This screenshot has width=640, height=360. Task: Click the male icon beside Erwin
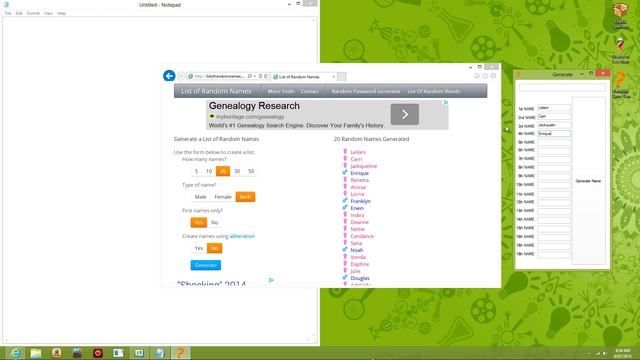(x=345, y=207)
